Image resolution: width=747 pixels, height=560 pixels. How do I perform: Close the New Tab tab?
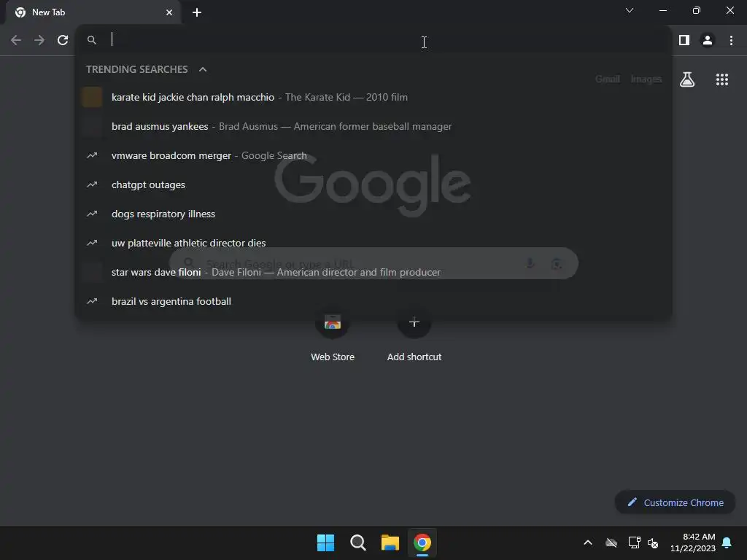[169, 12]
